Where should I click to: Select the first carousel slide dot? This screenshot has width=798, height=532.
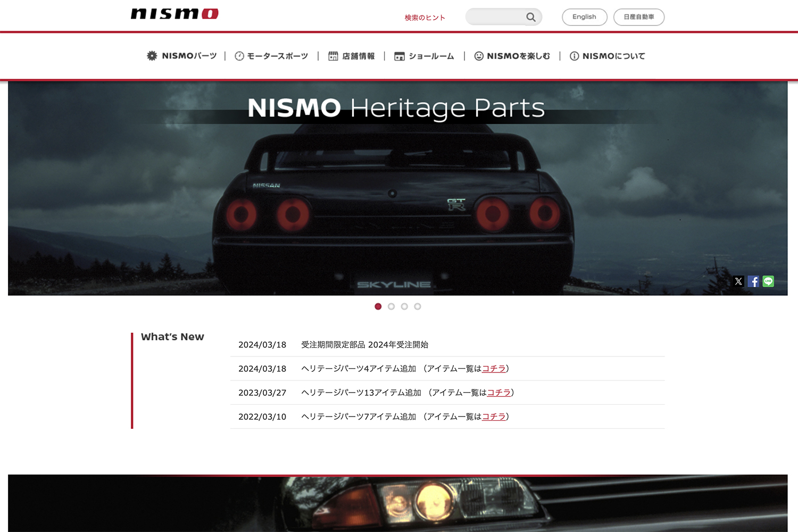tap(378, 306)
